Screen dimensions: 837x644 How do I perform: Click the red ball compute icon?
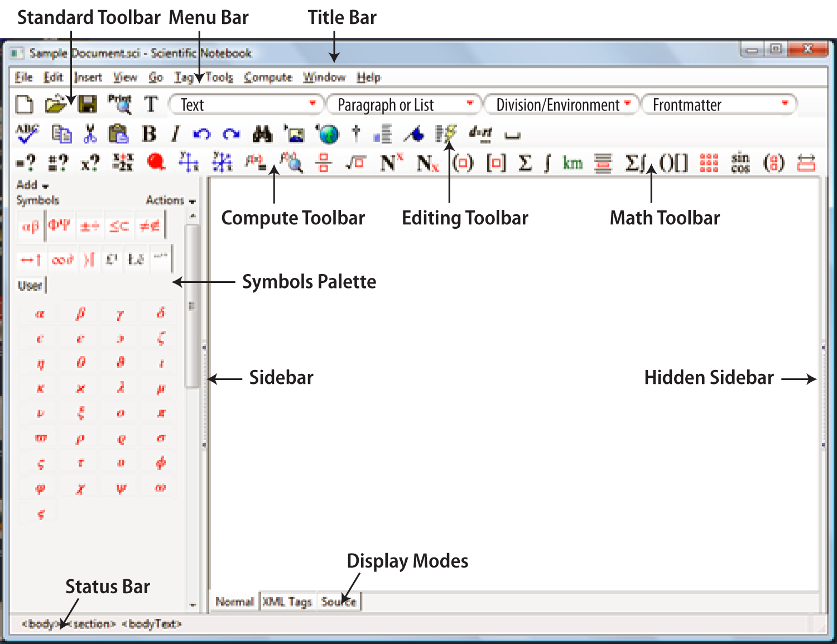coord(156,162)
